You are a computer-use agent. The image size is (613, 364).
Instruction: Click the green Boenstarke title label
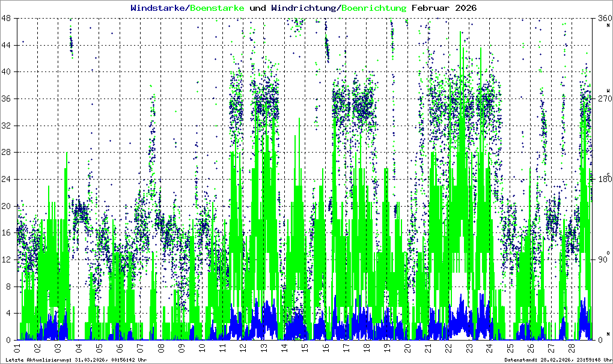(x=217, y=8)
